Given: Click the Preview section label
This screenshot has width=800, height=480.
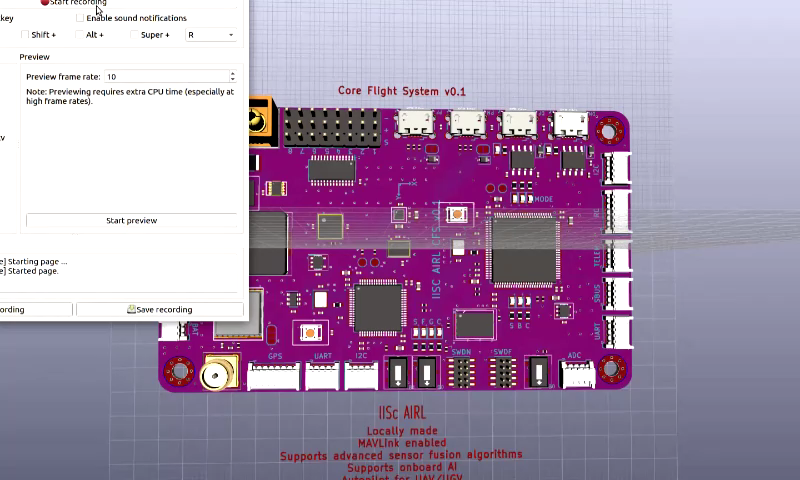Looking at the screenshot, I should click(34, 57).
